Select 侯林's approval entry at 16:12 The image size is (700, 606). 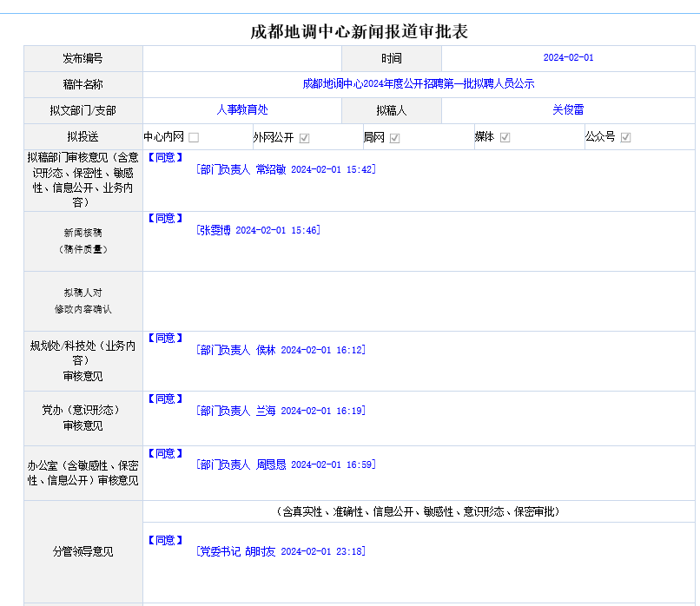[x=281, y=350]
